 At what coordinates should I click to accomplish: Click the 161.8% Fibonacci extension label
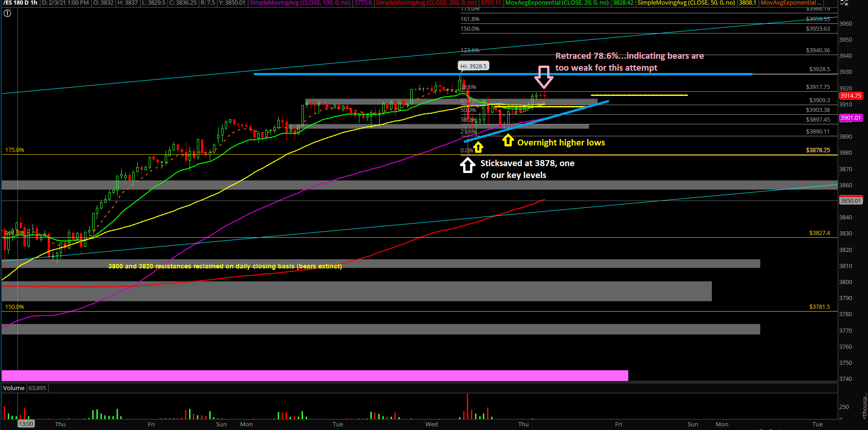[470, 19]
